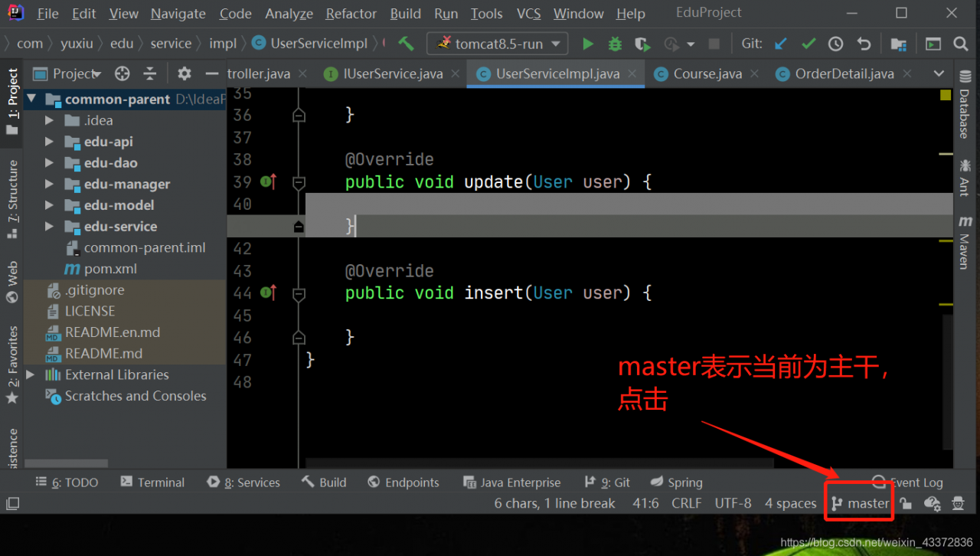
Task: Click the inspections profile icon in status bar
Action: (932, 503)
